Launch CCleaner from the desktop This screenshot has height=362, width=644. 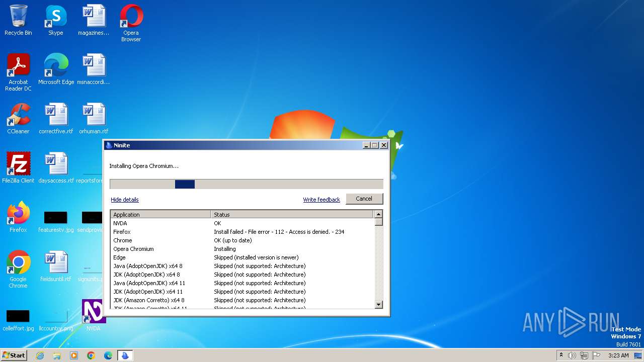tap(18, 119)
